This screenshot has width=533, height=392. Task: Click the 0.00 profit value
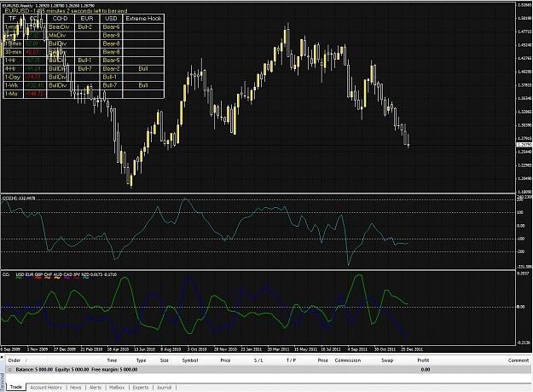[x=426, y=370]
